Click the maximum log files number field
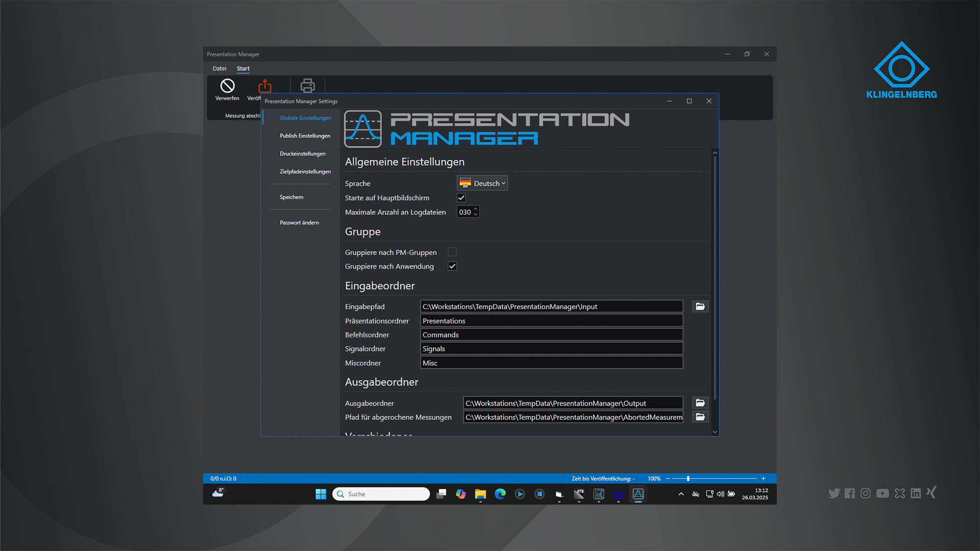 click(x=465, y=212)
